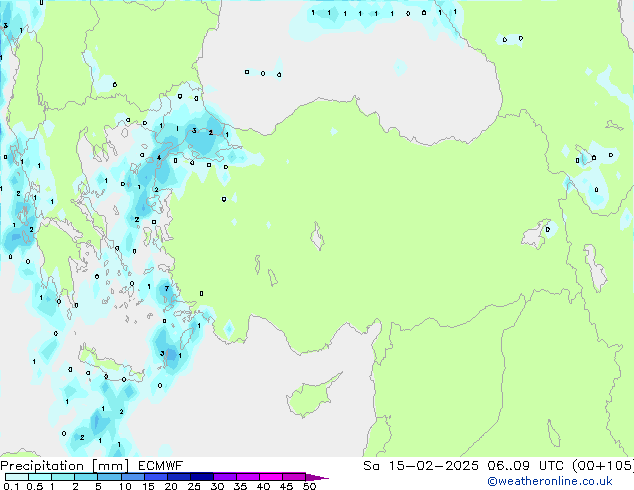
Task: Pick the light cyan 0.1 mm legend swatch
Action: (x=10, y=477)
